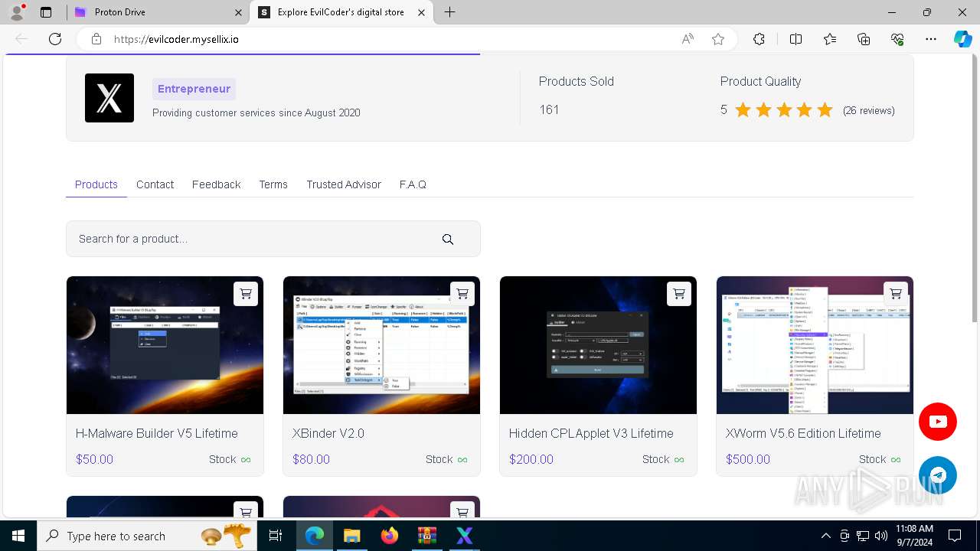Click the taskbar search box
Viewport: 980px width, 551px height.
[147, 536]
